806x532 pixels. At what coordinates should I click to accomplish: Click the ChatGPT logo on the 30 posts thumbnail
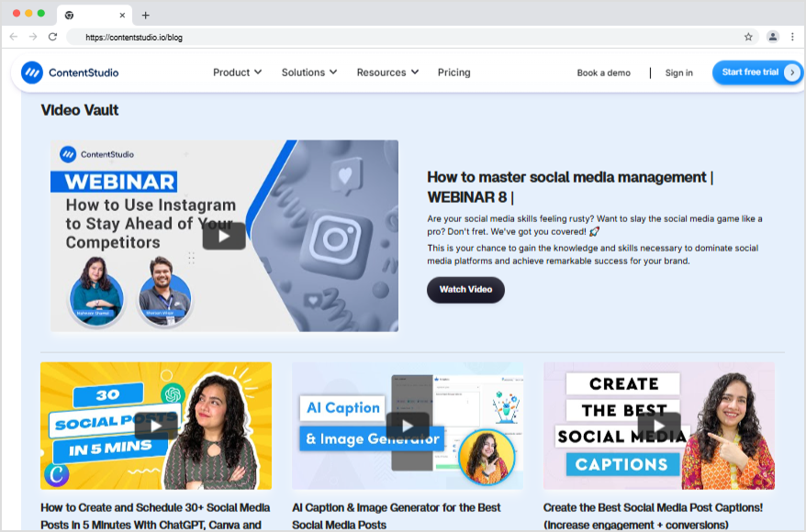(174, 394)
